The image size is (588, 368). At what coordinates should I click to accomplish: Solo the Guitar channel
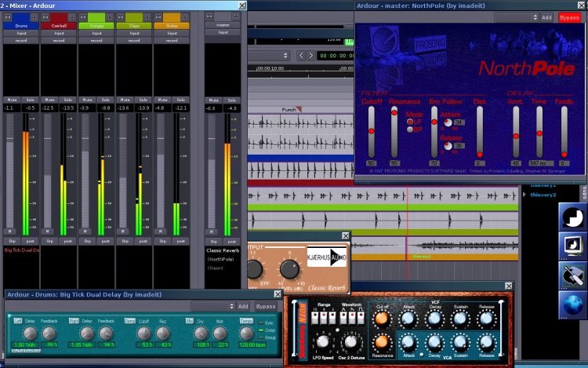point(181,100)
